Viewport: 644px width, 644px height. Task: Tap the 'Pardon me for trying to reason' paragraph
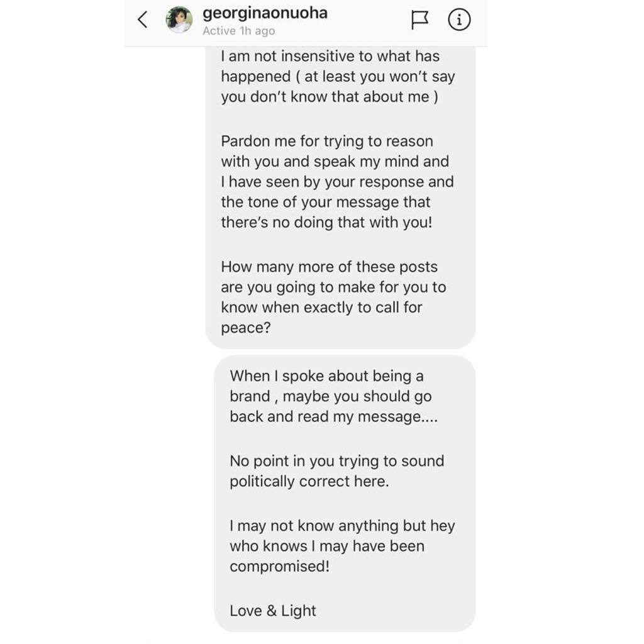(x=337, y=182)
